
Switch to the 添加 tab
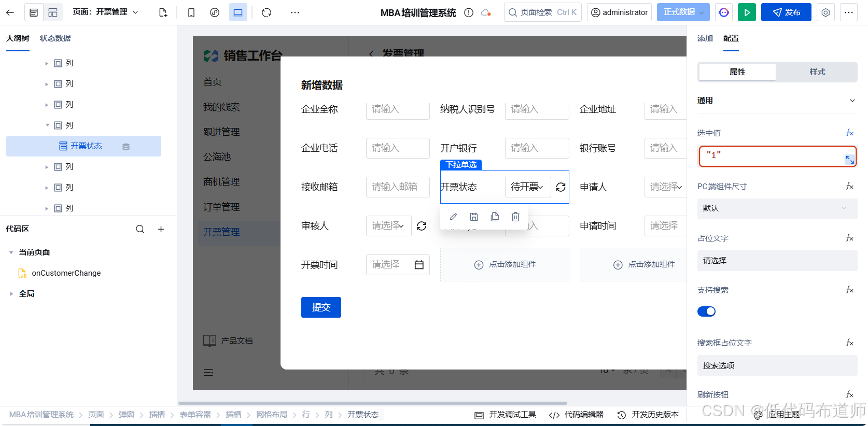(x=705, y=38)
